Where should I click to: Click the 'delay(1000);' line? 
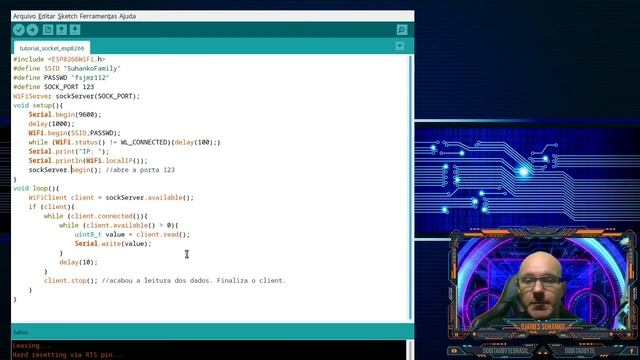pyautogui.click(x=51, y=124)
